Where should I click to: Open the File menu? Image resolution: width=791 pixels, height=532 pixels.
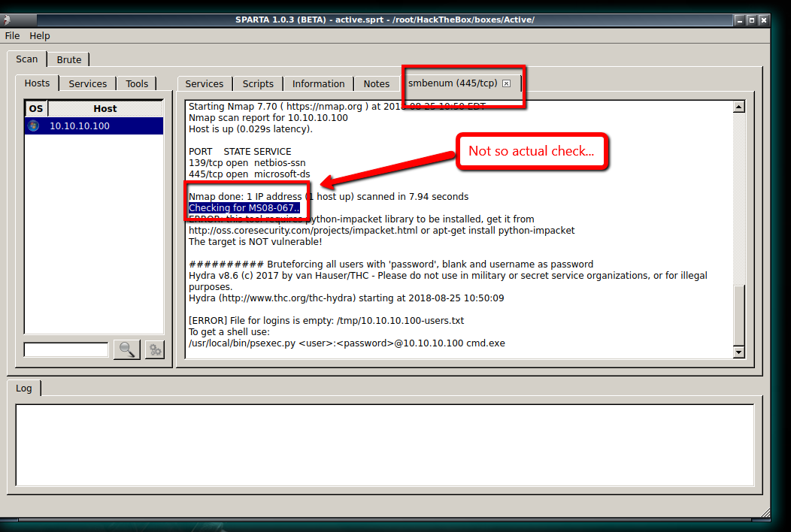tap(12, 35)
